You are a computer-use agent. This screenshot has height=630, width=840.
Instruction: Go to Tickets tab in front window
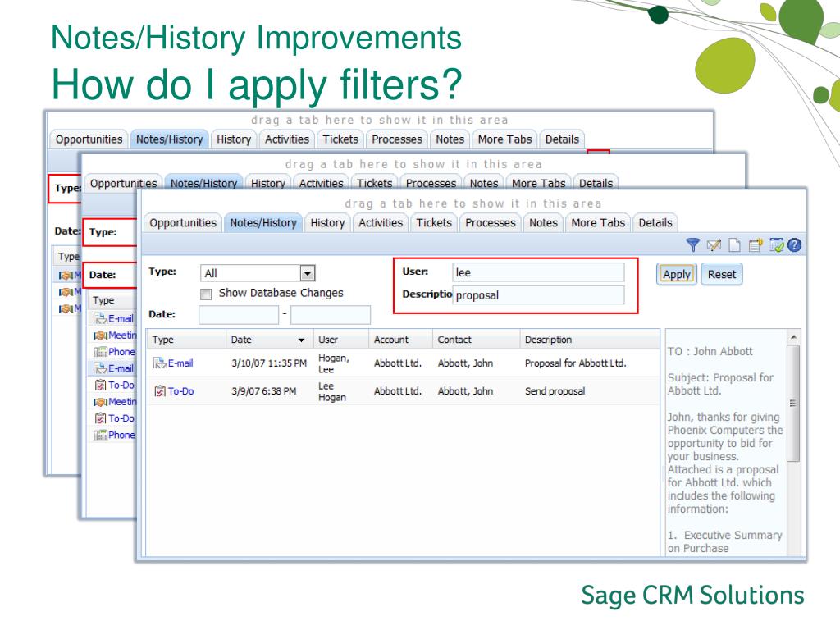pyautogui.click(x=434, y=223)
